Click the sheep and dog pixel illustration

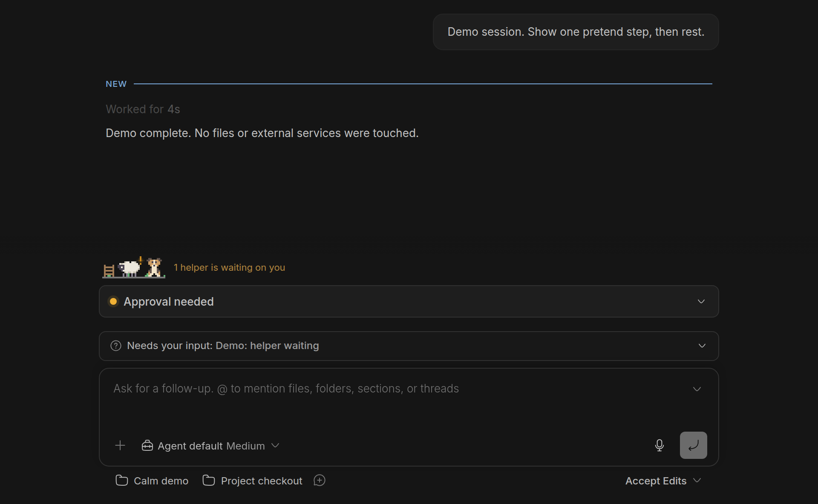[x=134, y=267]
